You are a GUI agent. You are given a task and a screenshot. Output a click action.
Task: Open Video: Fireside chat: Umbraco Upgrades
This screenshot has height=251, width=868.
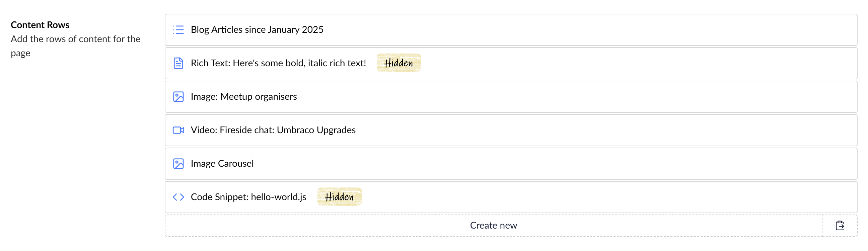[x=273, y=130]
